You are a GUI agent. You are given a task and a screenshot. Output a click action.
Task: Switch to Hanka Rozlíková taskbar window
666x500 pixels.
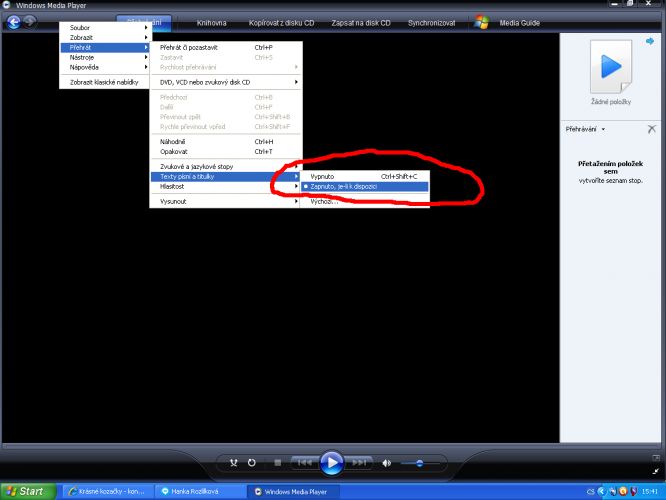point(199,492)
